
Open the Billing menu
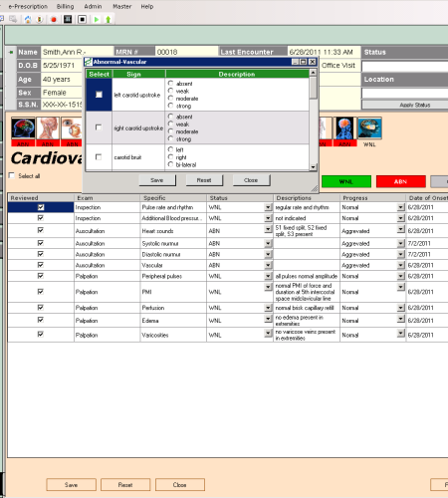65,6
